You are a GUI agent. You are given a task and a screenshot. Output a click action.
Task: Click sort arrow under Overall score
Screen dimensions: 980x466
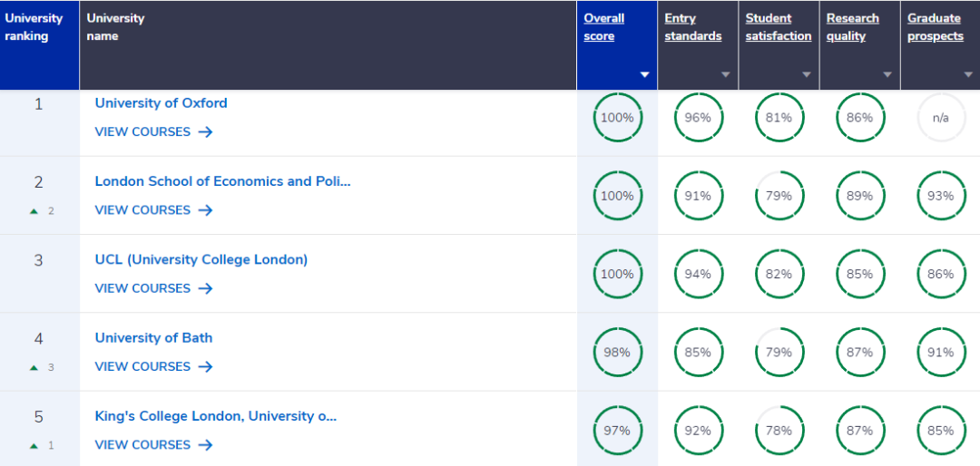[644, 74]
